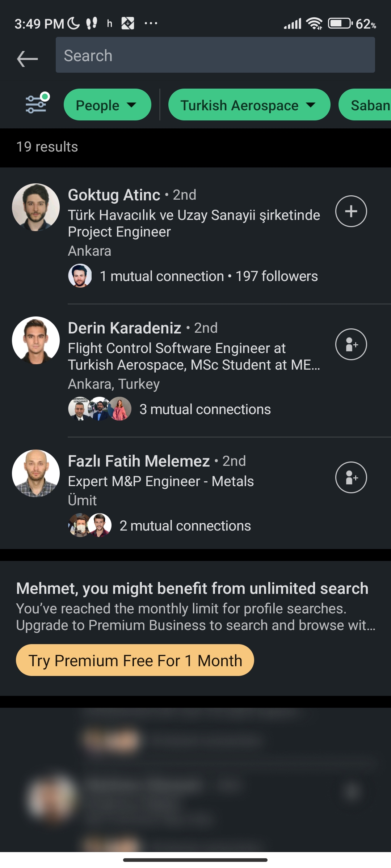
Task: Tap Derin Karadeniz's profile photo
Action: pyautogui.click(x=36, y=340)
